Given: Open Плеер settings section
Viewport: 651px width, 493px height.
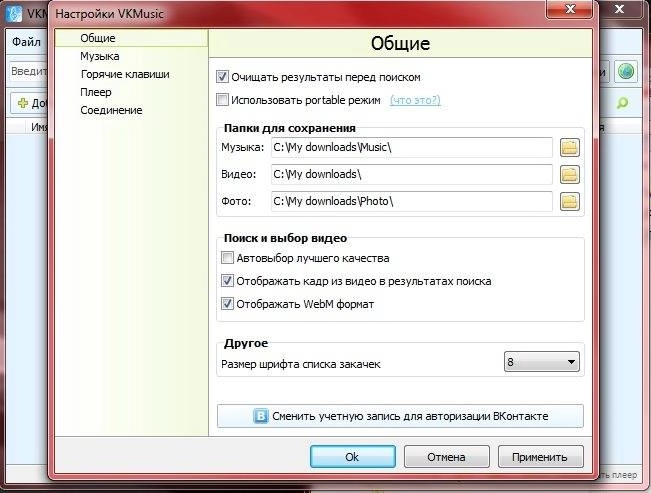Looking at the screenshot, I should pos(96,92).
